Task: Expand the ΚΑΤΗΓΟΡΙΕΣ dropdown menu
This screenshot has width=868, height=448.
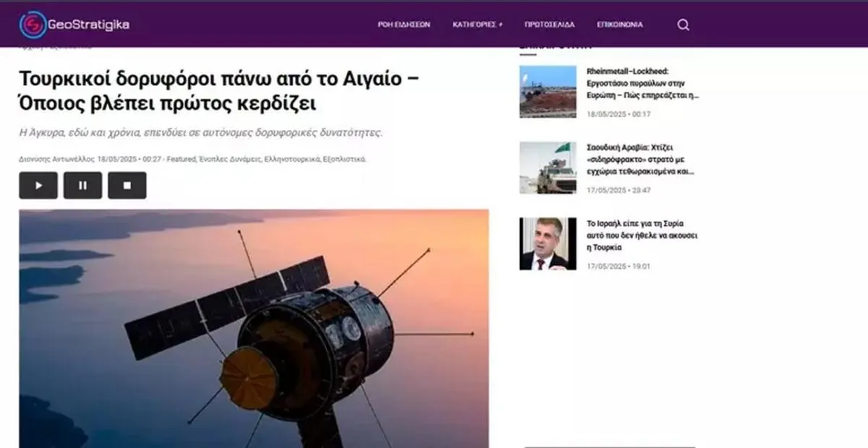Action: (477, 25)
